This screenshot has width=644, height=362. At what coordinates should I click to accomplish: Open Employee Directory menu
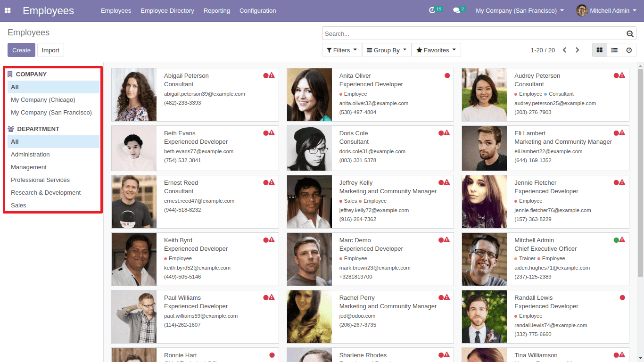click(x=167, y=10)
